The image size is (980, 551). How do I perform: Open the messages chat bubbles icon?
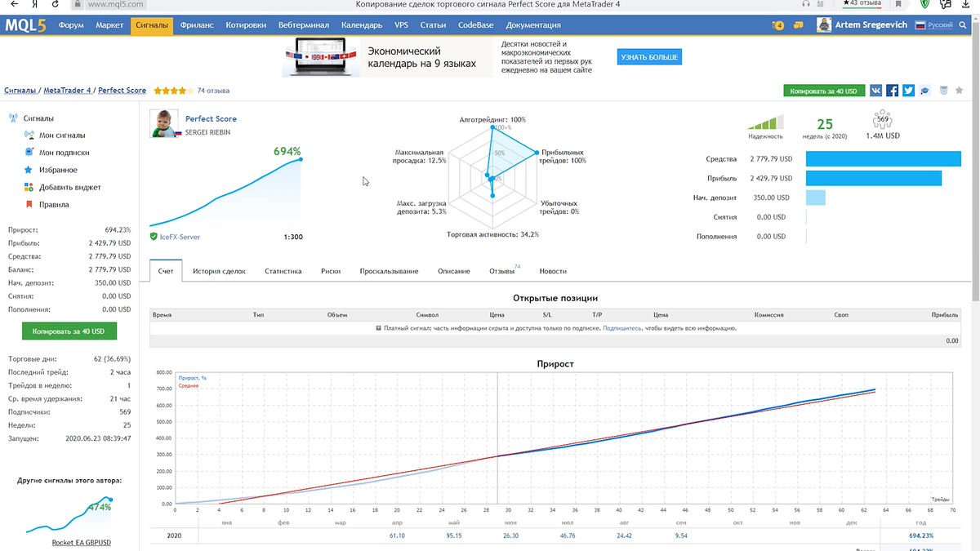click(800, 25)
